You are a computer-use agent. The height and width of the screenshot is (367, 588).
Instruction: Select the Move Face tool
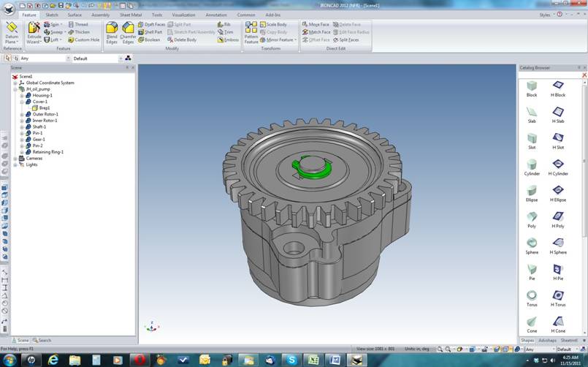click(x=318, y=24)
